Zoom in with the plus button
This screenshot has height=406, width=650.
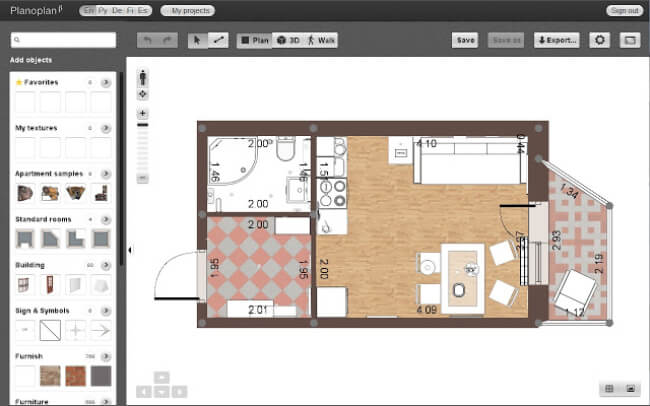143,113
